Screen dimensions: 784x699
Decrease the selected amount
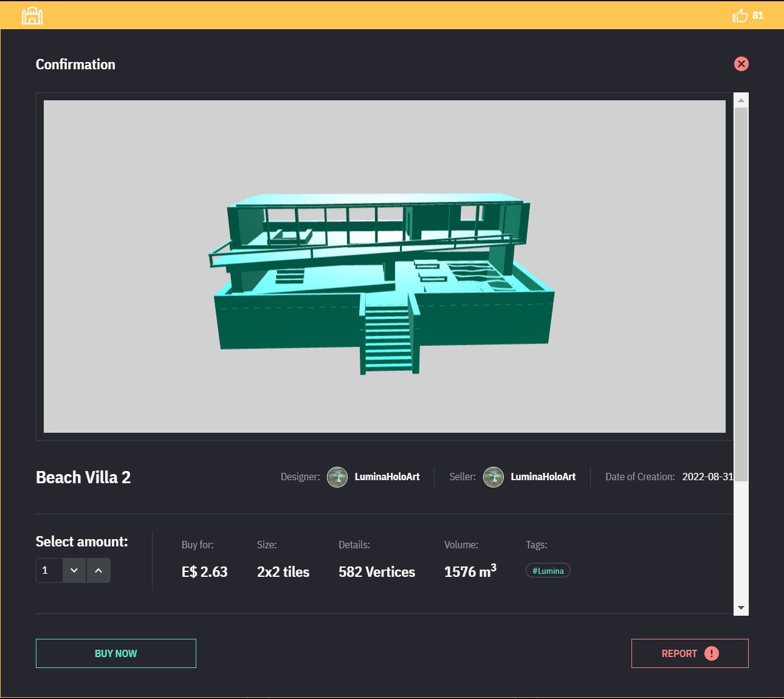[74, 570]
